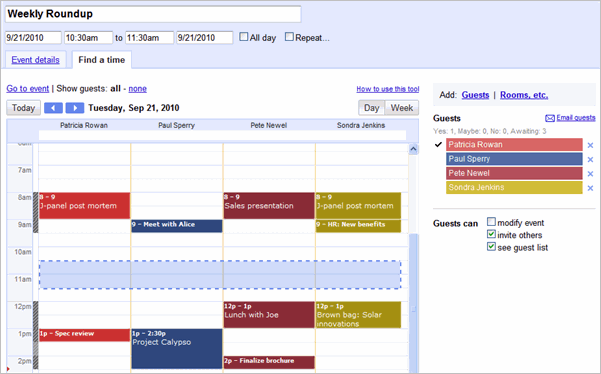Image resolution: width=601 pixels, height=374 pixels.
Task: Remove Sondra Jenkins with X icon
Action: [x=590, y=188]
